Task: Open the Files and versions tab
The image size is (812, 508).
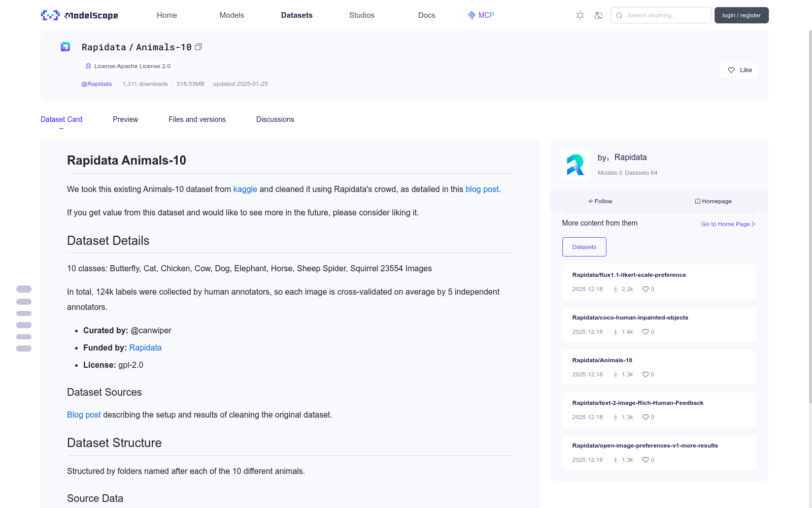Action: (x=197, y=119)
